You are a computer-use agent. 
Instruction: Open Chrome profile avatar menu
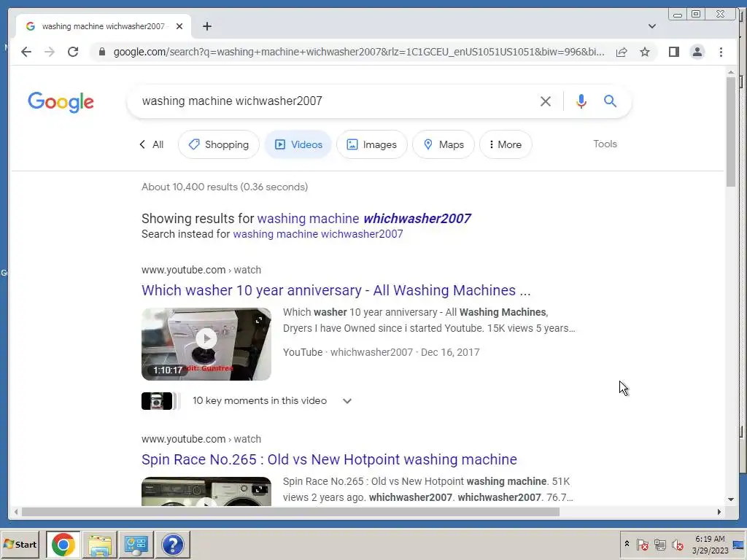coord(697,52)
